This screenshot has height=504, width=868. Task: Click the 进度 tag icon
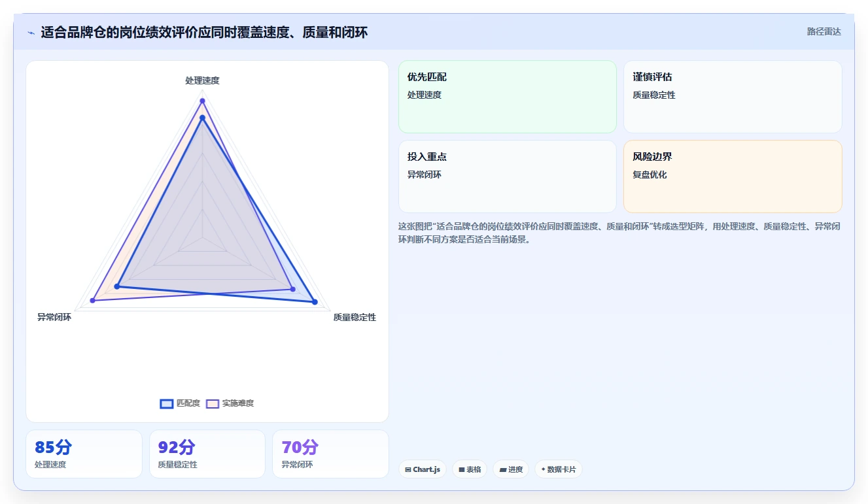502,469
